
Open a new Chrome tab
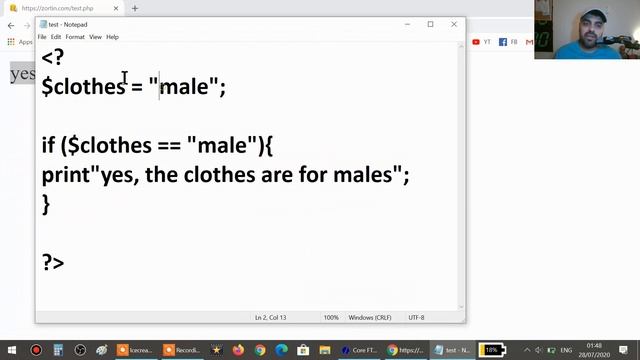pos(135,8)
